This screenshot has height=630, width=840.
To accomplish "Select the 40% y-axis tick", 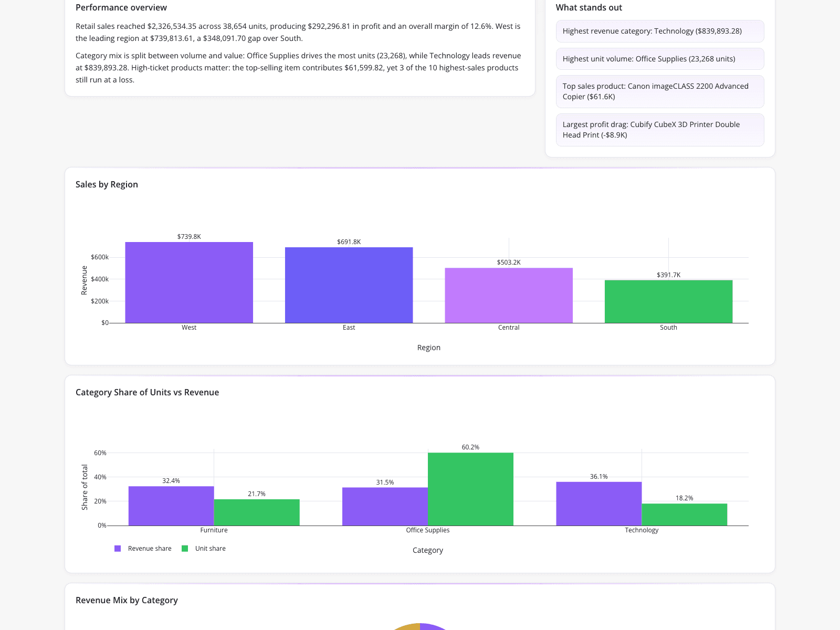I will (x=100, y=477).
